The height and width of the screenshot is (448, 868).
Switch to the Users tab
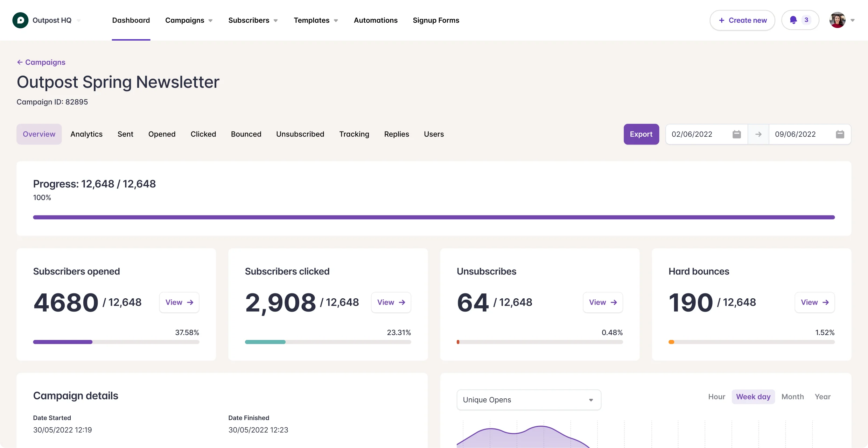tap(434, 134)
